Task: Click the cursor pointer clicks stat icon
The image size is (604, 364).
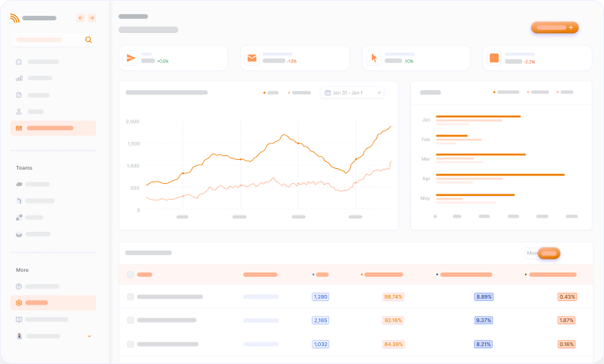Action: click(373, 58)
